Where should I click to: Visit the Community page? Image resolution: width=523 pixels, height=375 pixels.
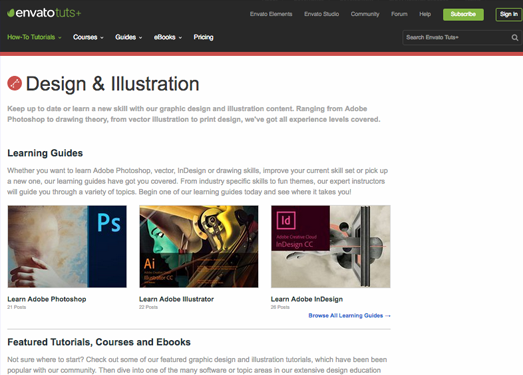tap(365, 14)
